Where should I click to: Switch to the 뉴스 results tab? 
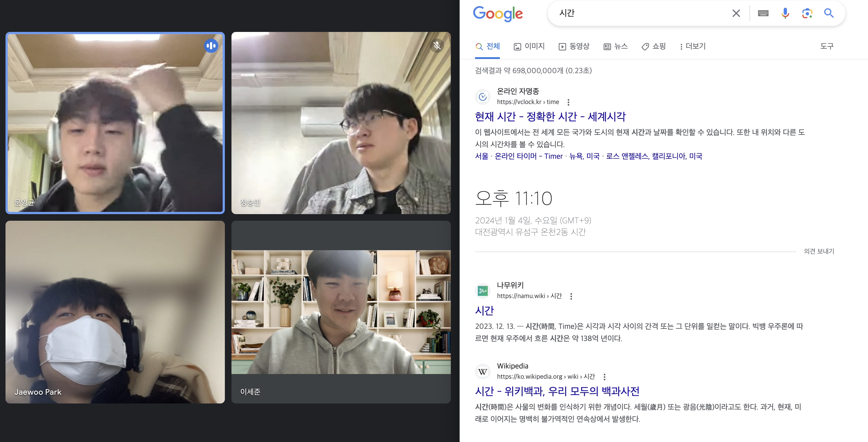[615, 46]
